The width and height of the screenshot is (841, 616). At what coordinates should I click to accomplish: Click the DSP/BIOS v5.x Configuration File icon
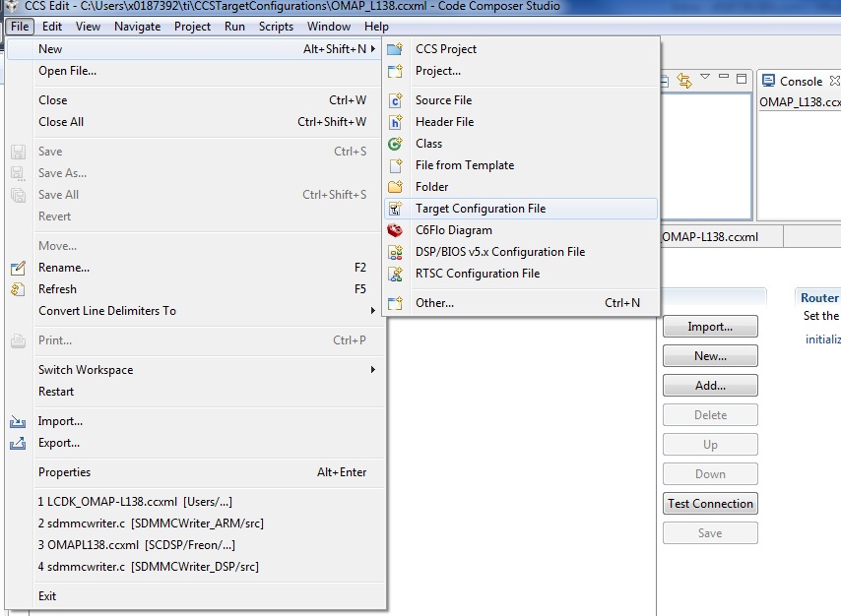[x=395, y=252]
